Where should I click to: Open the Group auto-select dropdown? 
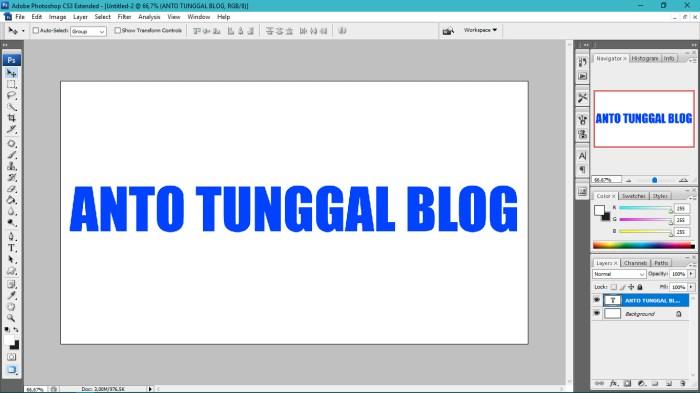point(88,31)
